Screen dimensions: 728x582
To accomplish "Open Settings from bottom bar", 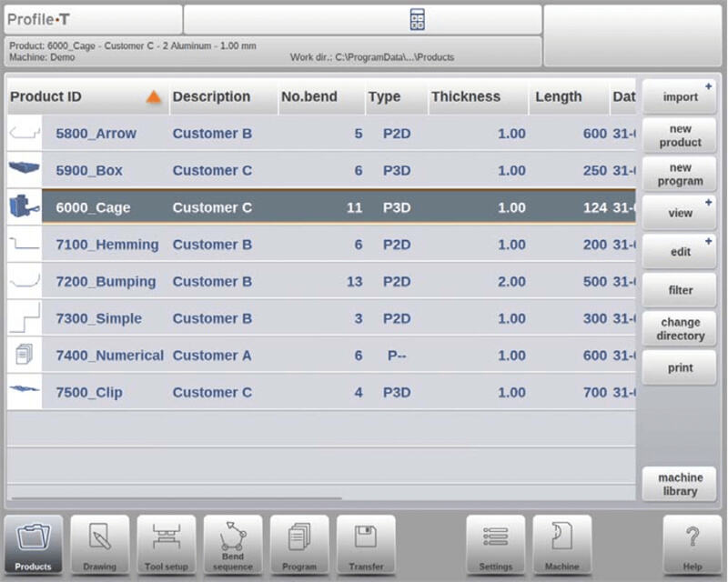I will (496, 545).
